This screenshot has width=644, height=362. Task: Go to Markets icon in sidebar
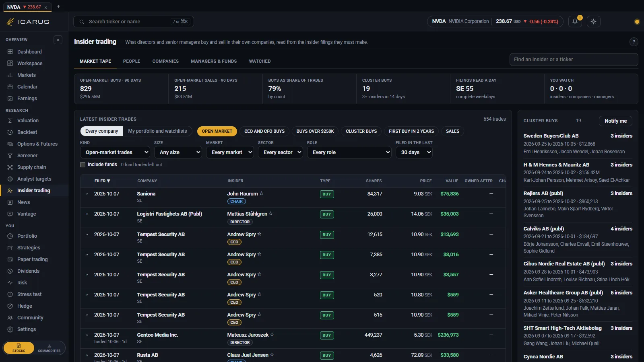click(x=10, y=75)
